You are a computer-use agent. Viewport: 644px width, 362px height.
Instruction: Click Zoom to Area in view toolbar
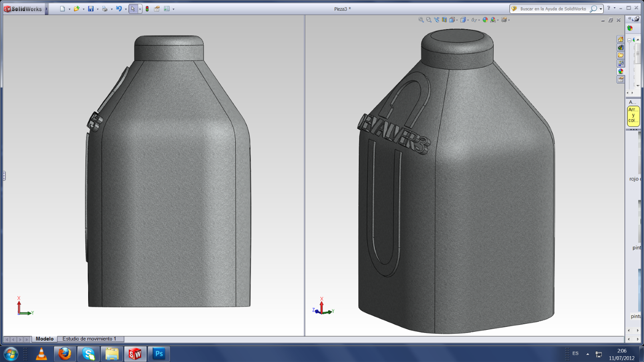click(x=429, y=20)
